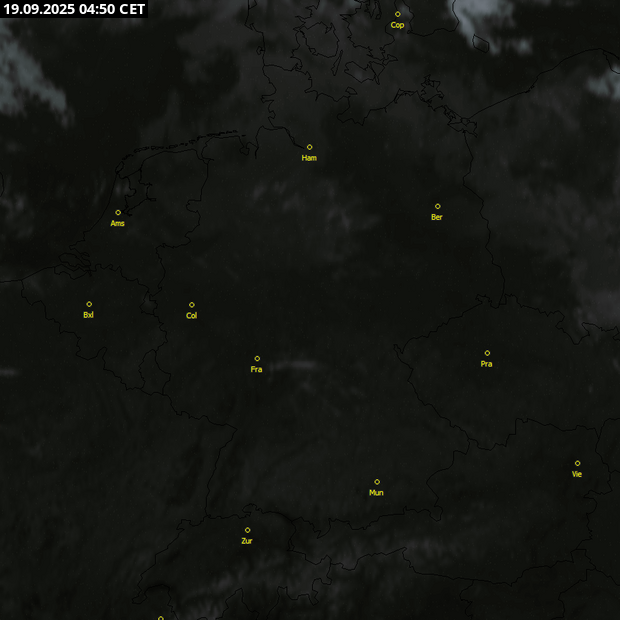Click the Munich city marker

coord(377,482)
